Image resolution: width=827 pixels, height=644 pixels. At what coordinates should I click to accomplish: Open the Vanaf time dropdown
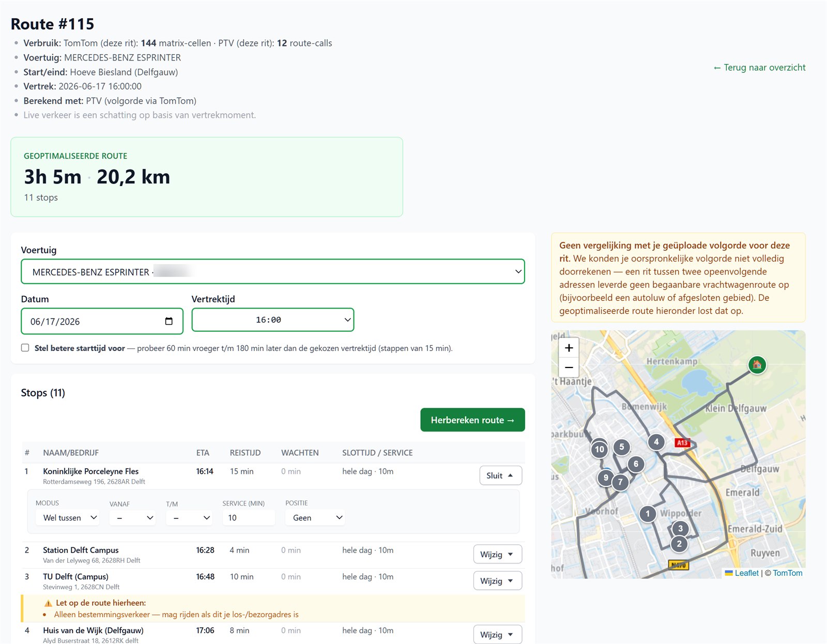pyautogui.click(x=132, y=517)
